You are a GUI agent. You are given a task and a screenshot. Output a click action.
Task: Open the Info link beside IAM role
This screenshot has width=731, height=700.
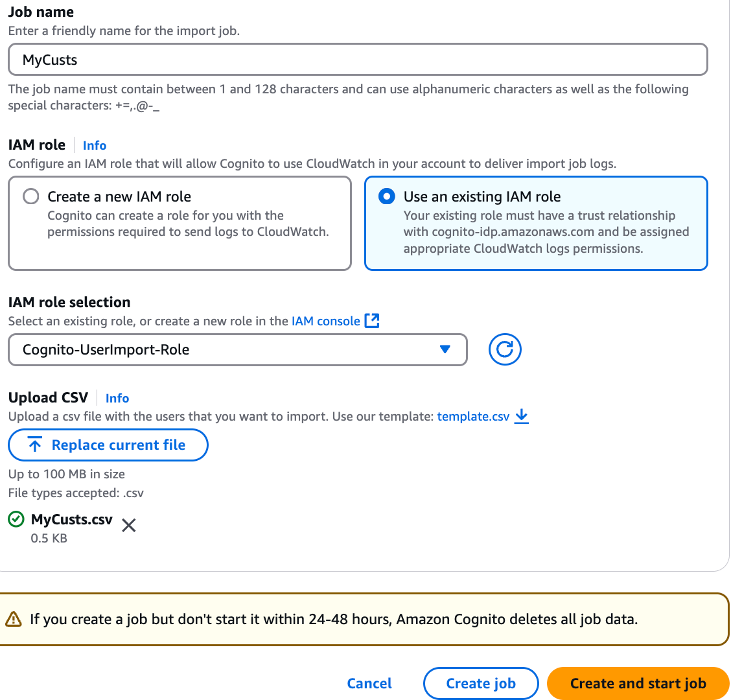(95, 145)
